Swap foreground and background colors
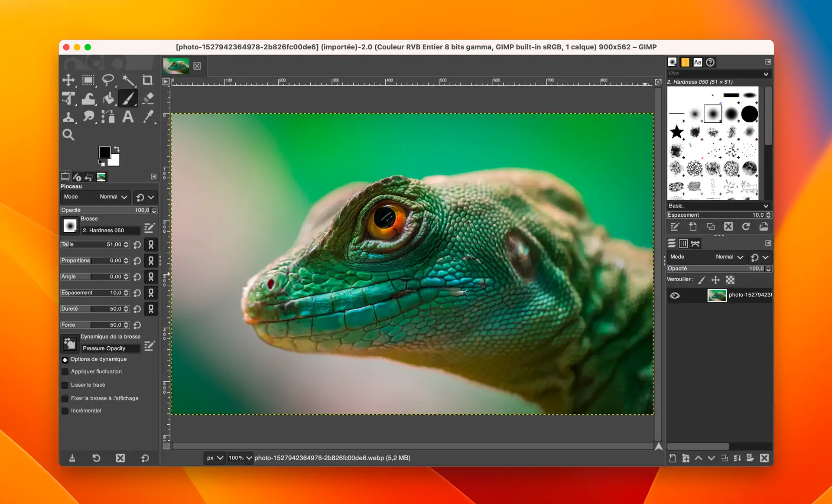 point(117,149)
